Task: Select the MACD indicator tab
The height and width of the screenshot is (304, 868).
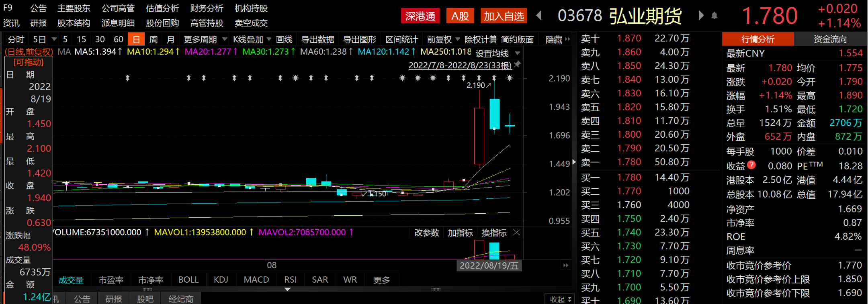Action: tap(256, 280)
